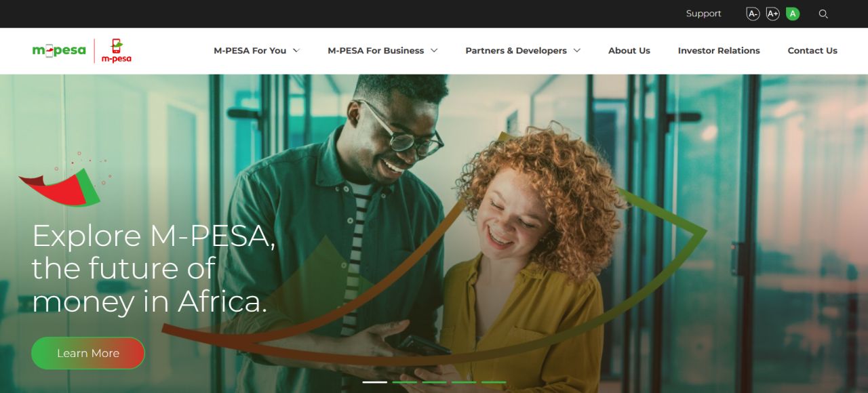Expand the M-PESA For You chevron
This screenshot has height=393, width=868.
pos(296,51)
